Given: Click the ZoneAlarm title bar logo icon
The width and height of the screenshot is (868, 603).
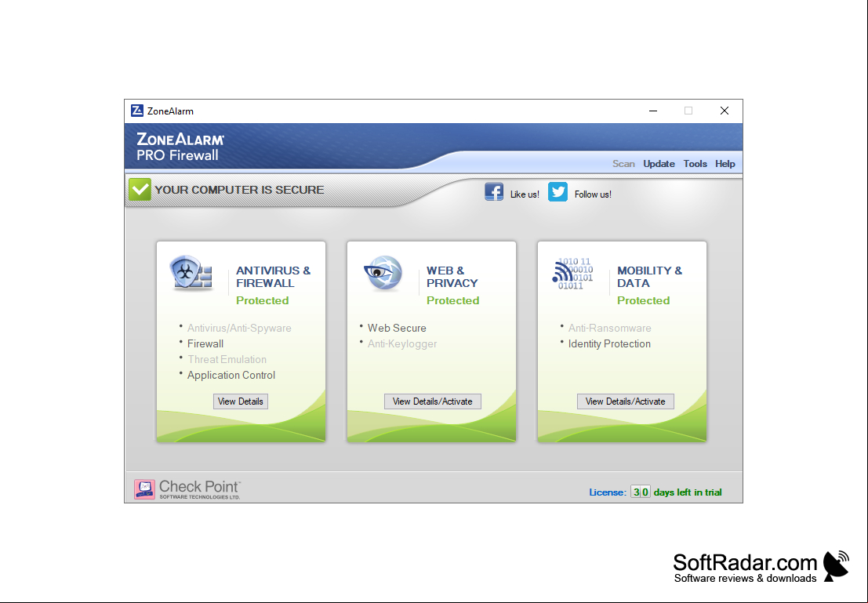Looking at the screenshot, I should click(x=136, y=111).
